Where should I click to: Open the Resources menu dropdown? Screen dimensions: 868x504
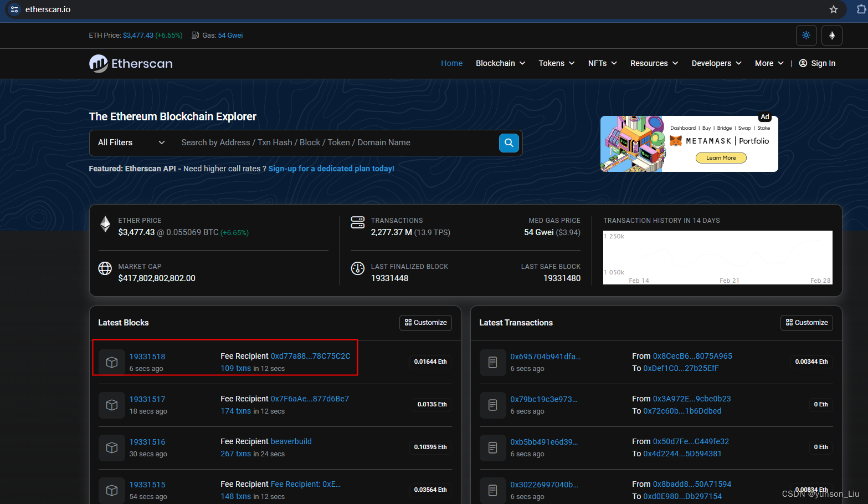654,63
